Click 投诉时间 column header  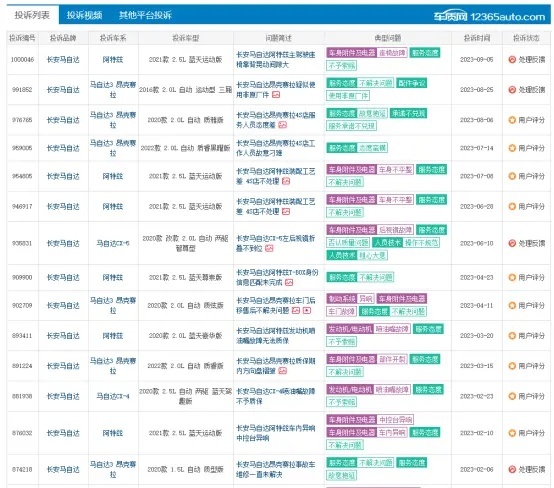(x=477, y=38)
